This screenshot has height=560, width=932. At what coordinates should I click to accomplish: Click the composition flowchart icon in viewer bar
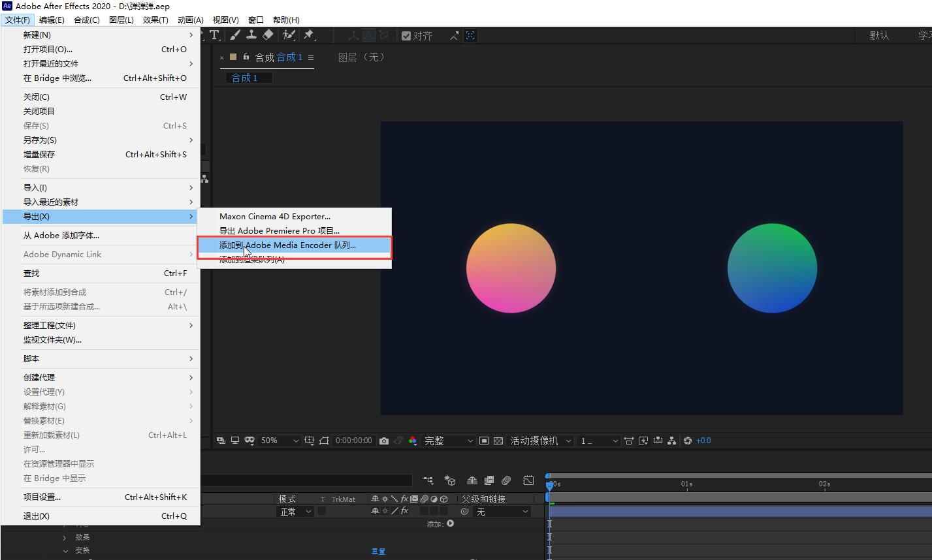pos(671,441)
